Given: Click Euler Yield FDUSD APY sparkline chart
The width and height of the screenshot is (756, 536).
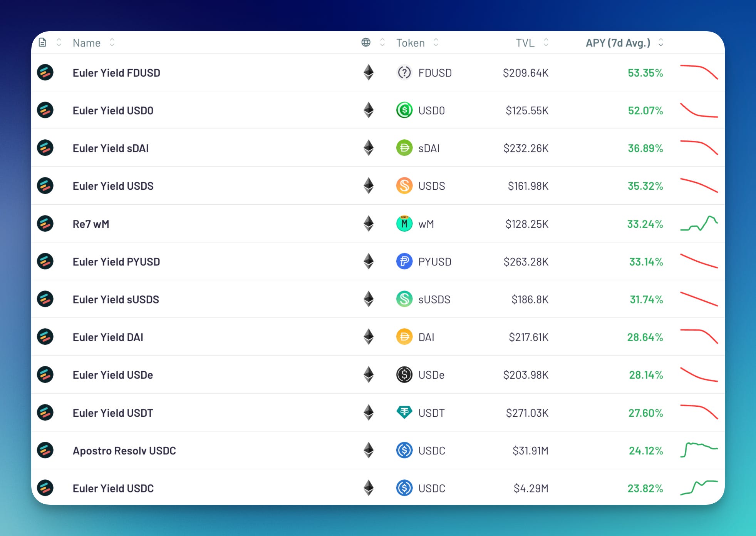Looking at the screenshot, I should click(699, 72).
